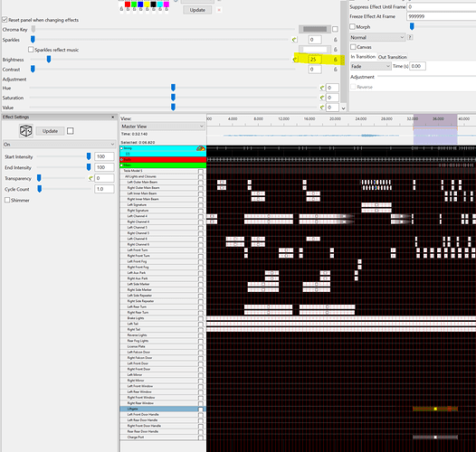Click the transition Time field showing 0.00

(x=417, y=66)
